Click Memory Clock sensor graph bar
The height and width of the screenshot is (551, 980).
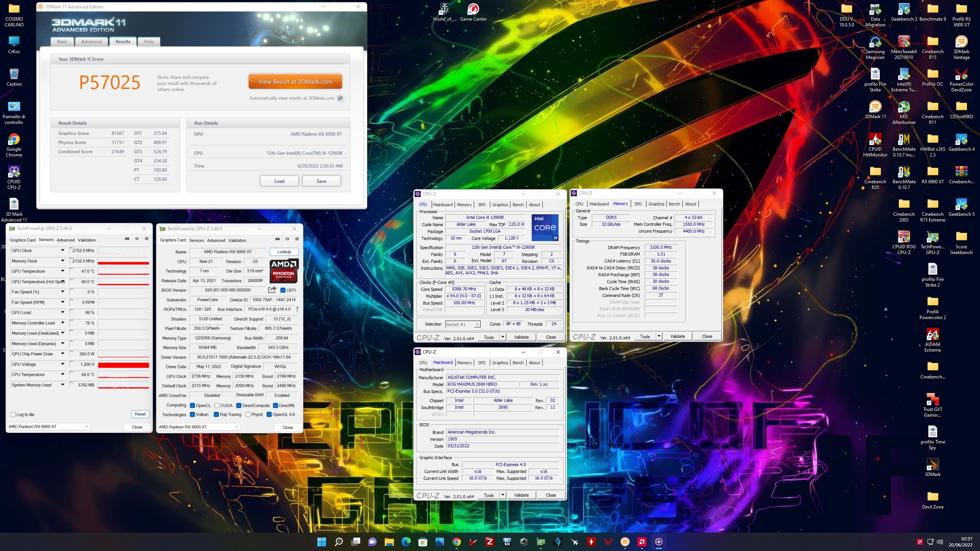click(123, 261)
